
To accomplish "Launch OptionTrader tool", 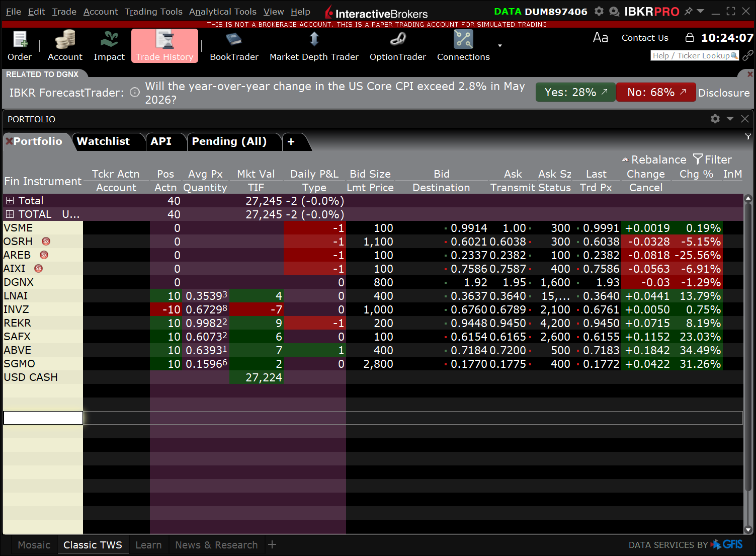I will click(398, 46).
